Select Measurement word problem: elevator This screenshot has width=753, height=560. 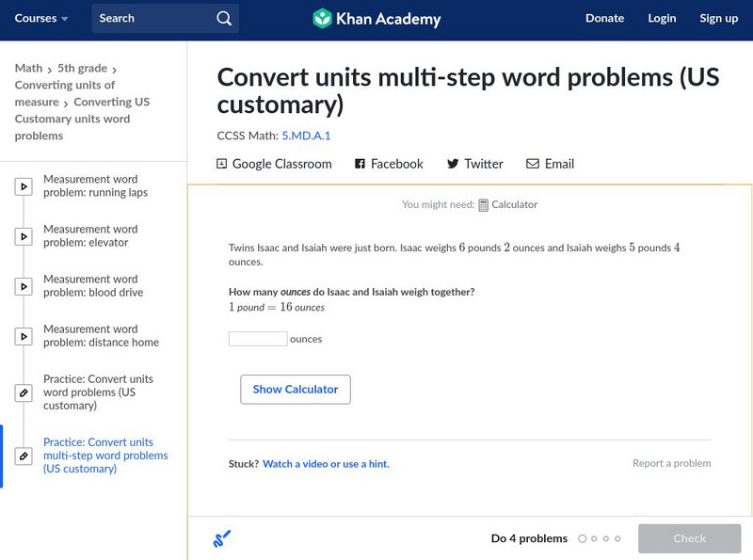(90, 236)
